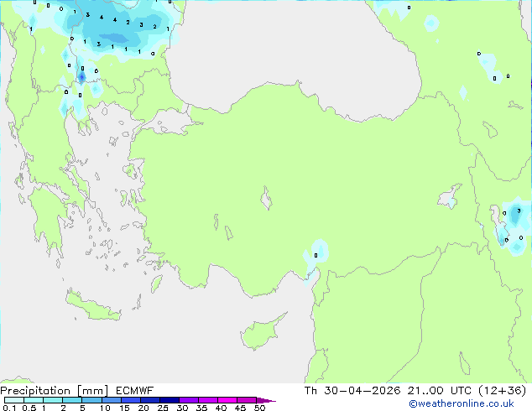The width and height of the screenshot is (532, 411).
Task: Click the "45" legend scale label
Action: (x=241, y=408)
